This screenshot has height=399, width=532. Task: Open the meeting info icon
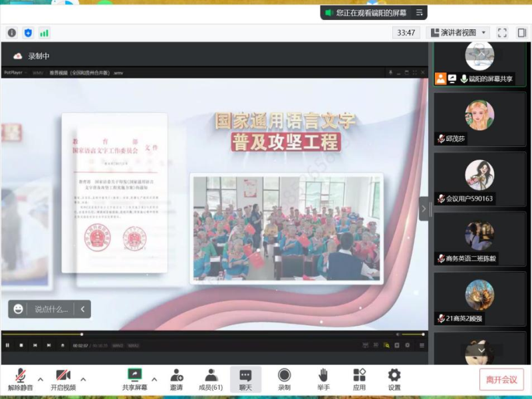coord(12,33)
